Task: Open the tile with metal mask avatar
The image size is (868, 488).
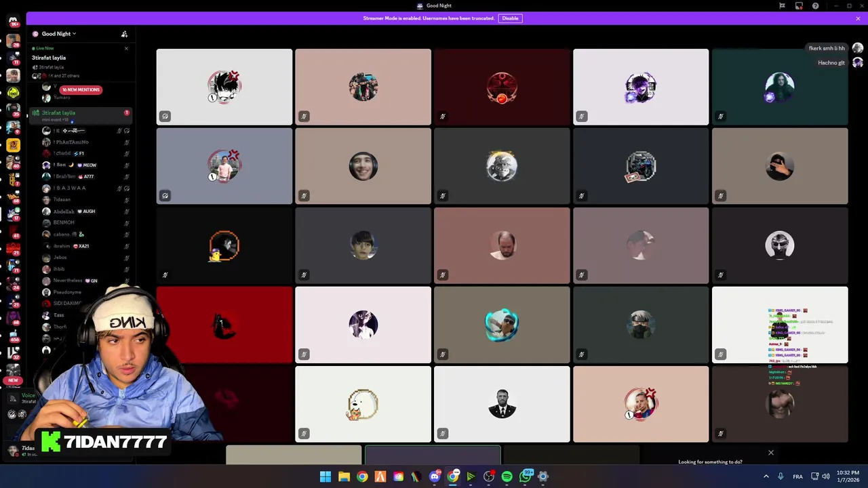Action: coord(780,245)
